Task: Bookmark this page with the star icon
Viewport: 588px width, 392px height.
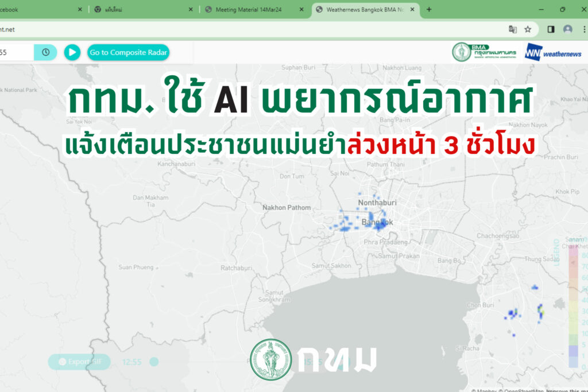Action: 528,29
